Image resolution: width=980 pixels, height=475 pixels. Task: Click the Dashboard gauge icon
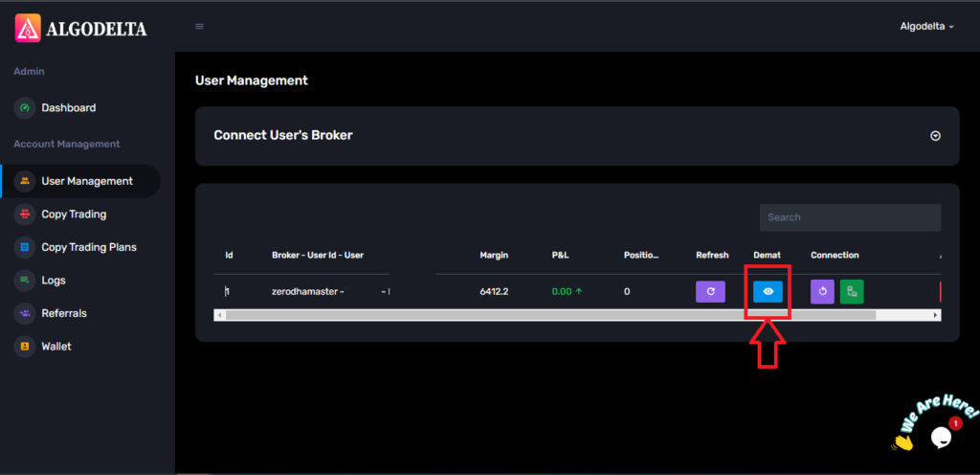coord(25,107)
